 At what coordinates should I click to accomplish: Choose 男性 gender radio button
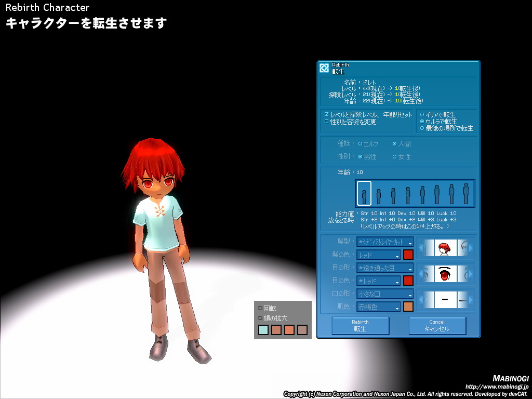click(x=361, y=157)
